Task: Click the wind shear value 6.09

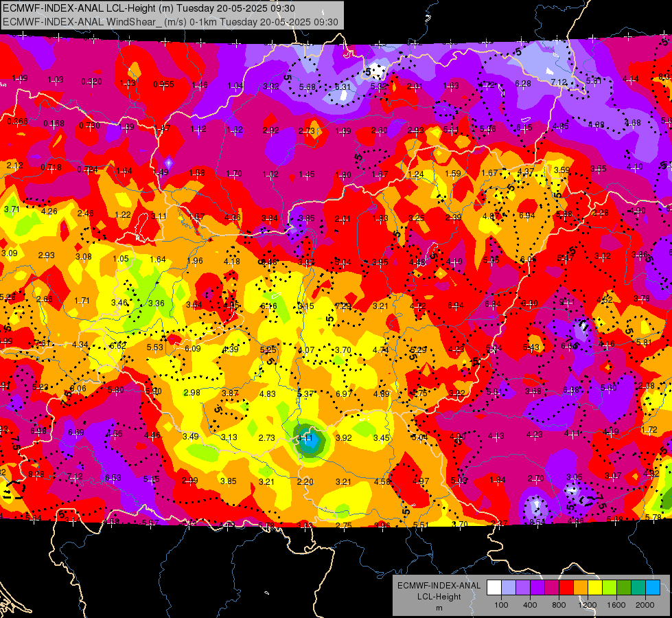Action: [x=193, y=349]
